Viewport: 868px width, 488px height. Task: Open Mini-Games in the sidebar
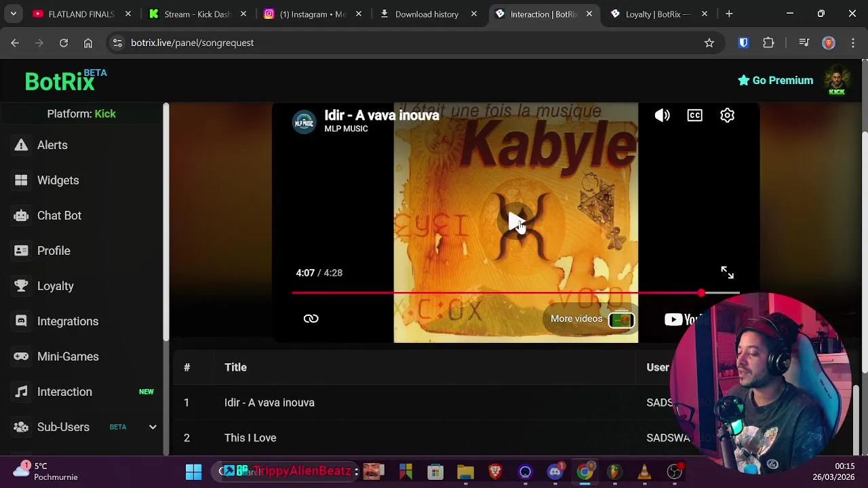pyautogui.click(x=68, y=357)
